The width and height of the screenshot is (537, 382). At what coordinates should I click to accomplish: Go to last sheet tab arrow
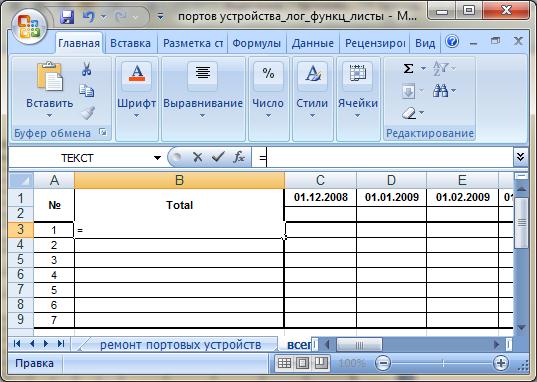click(x=61, y=344)
